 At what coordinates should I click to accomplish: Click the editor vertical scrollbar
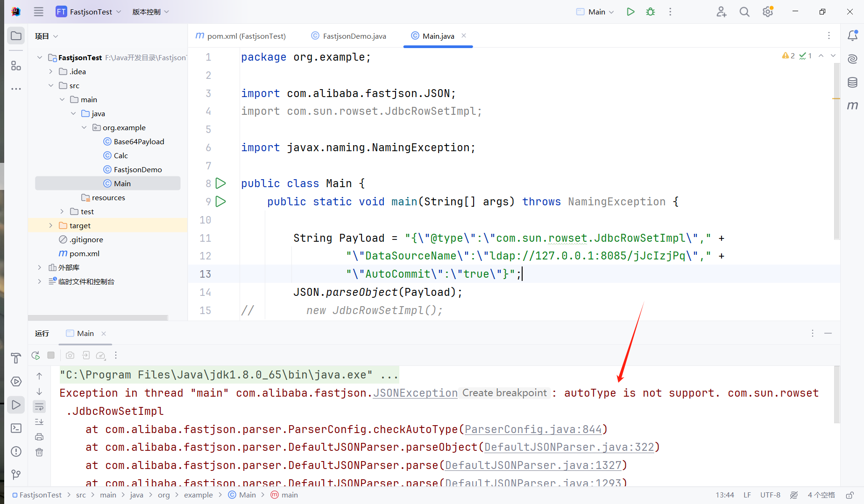point(836,152)
